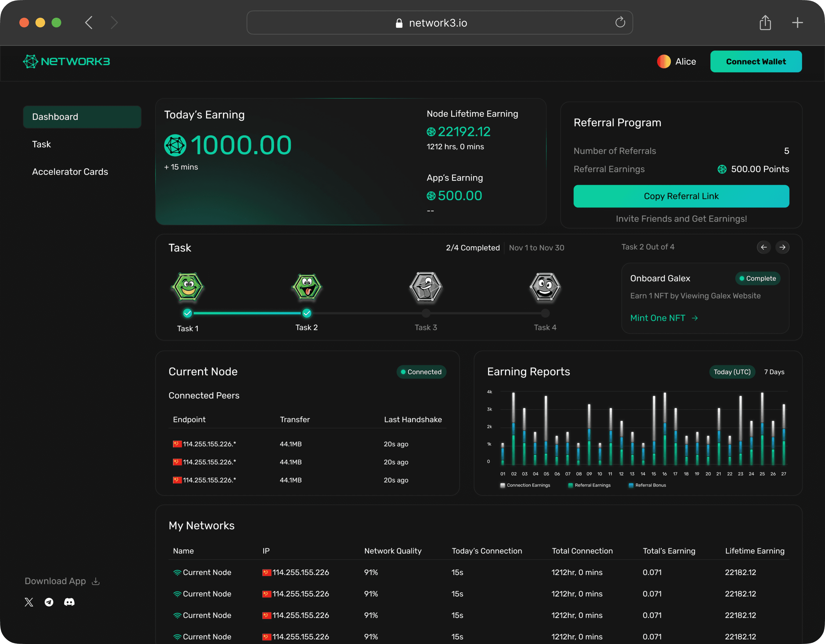Open the Telegram social icon
825x644 pixels.
click(49, 602)
